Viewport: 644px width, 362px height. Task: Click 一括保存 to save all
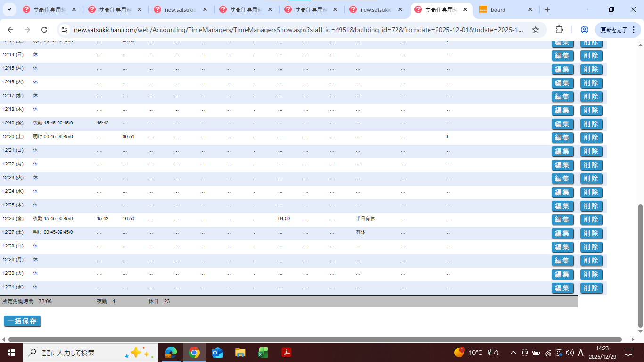pyautogui.click(x=22, y=321)
